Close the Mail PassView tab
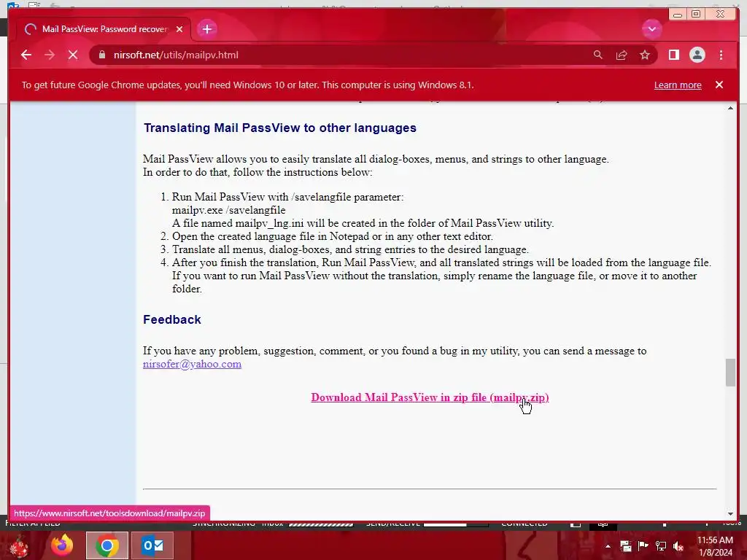The height and width of the screenshot is (560, 747). (179, 29)
